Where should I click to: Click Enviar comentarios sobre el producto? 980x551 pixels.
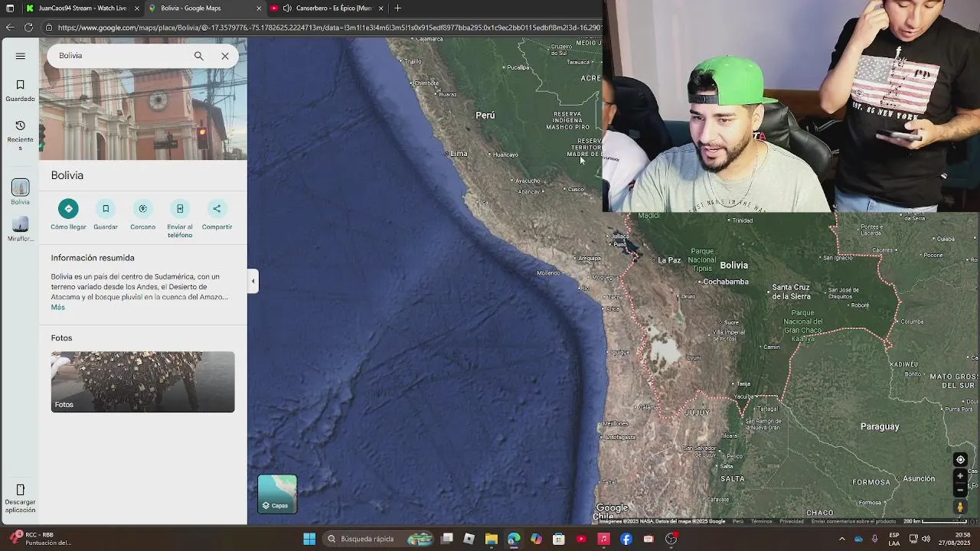854,521
